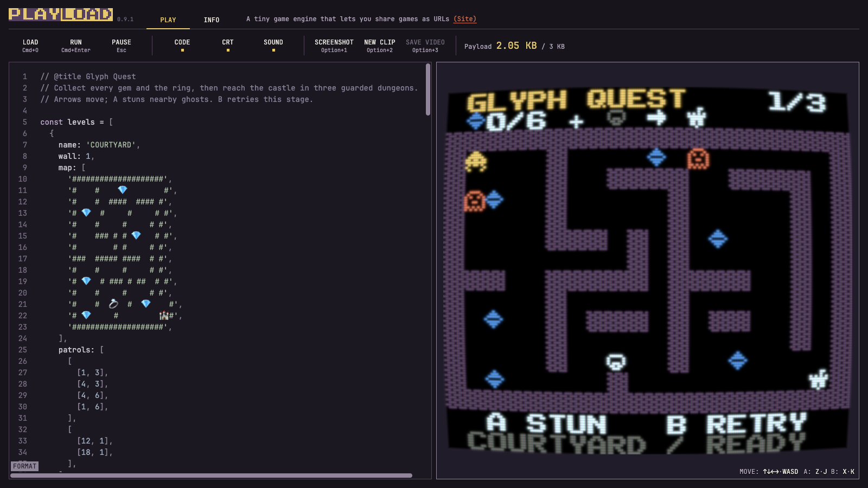Click the white castle goal in the maze
Viewport: 868px width, 488px height.
point(819,378)
